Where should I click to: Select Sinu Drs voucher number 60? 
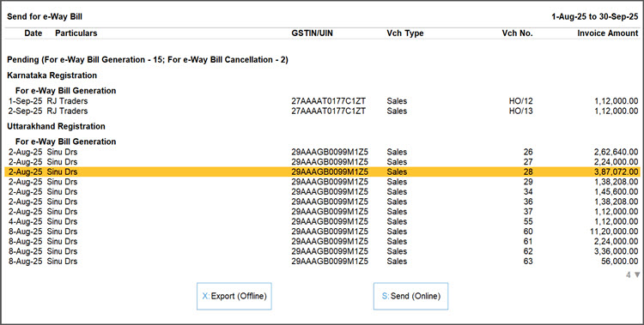(x=322, y=232)
